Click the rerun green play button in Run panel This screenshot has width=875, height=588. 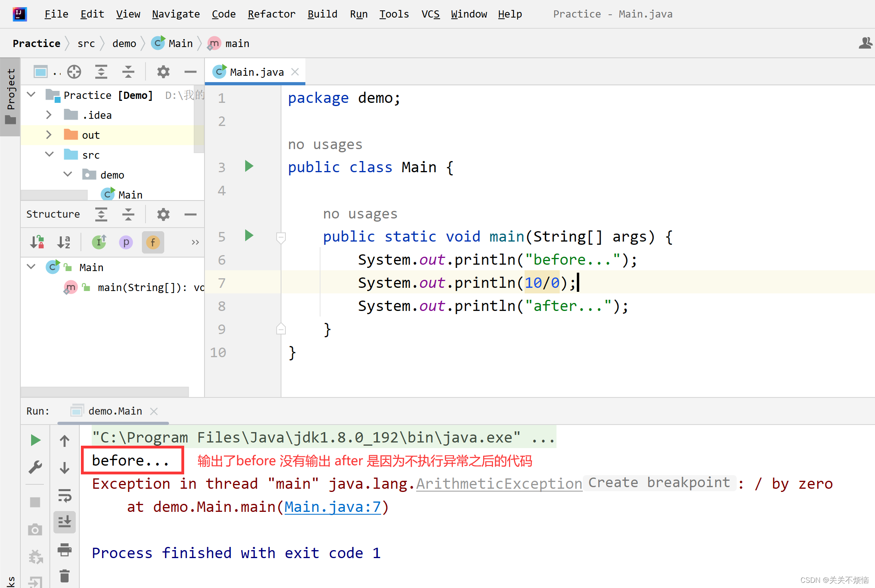tap(35, 441)
